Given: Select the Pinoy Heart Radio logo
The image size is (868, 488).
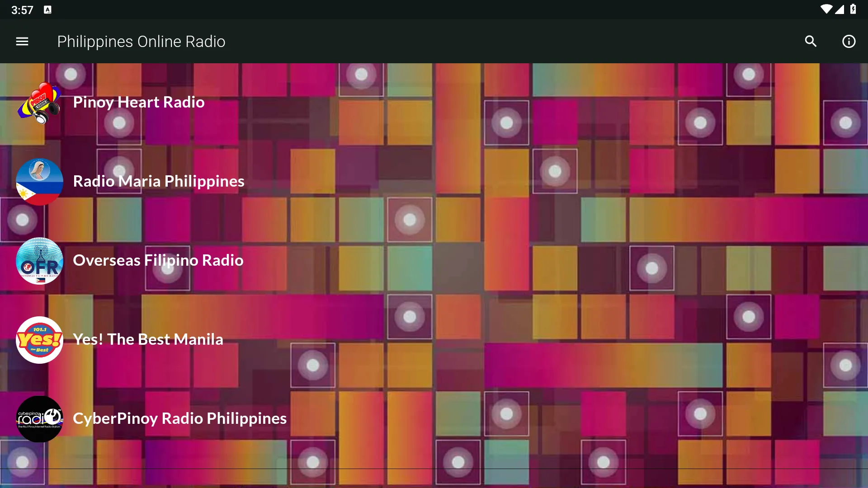Looking at the screenshot, I should click(39, 103).
